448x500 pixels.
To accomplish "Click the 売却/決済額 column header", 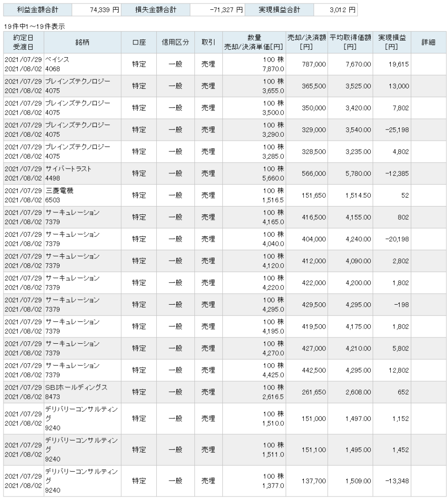I will pyautogui.click(x=306, y=42).
